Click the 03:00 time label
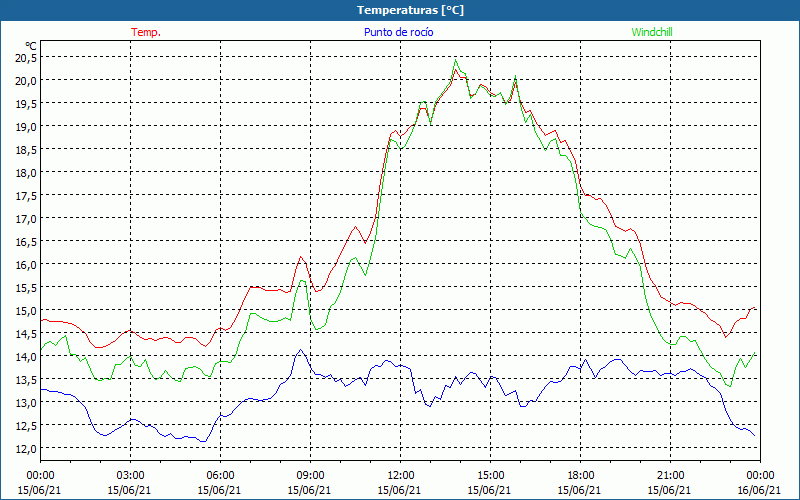800x500 pixels. 130,474
